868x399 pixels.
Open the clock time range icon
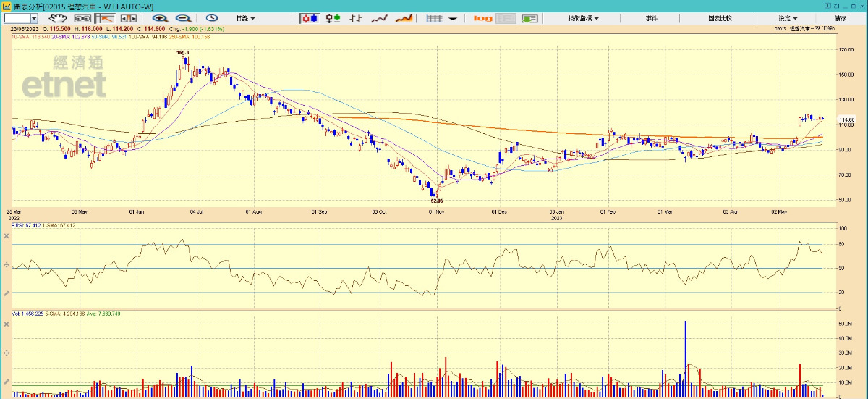point(212,18)
